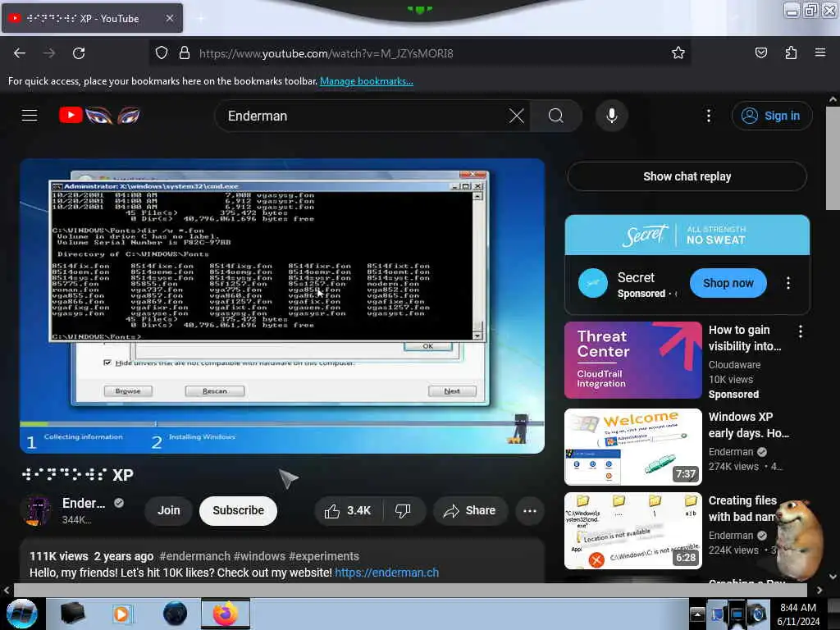The height and width of the screenshot is (630, 840).
Task: Click the Manage bookmarks link
Action: point(367,81)
